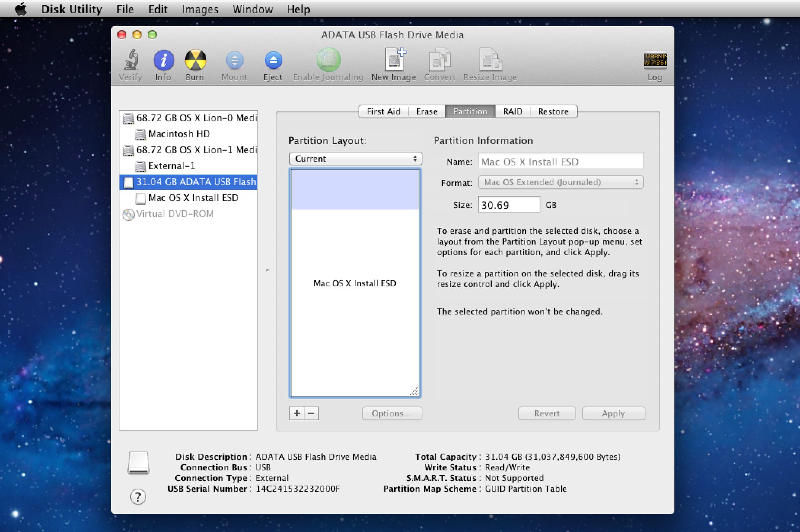
Task: Click the sidebar splitter handle dot
Action: pos(267,270)
